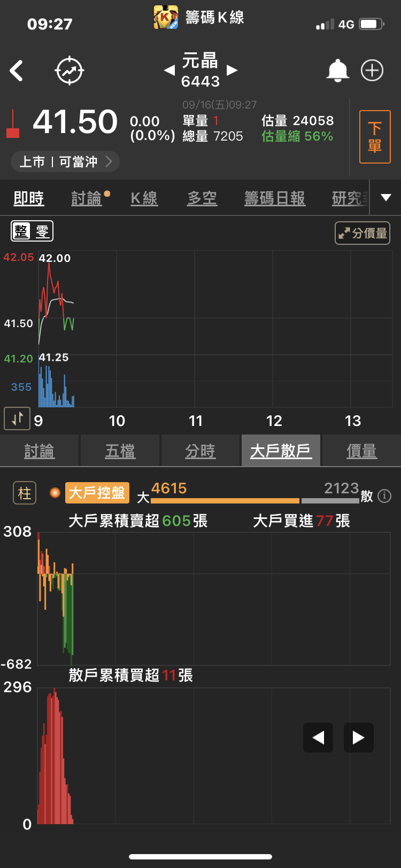Toggle the 大戶控盤 indicator
The height and width of the screenshot is (868, 401).
[97, 493]
